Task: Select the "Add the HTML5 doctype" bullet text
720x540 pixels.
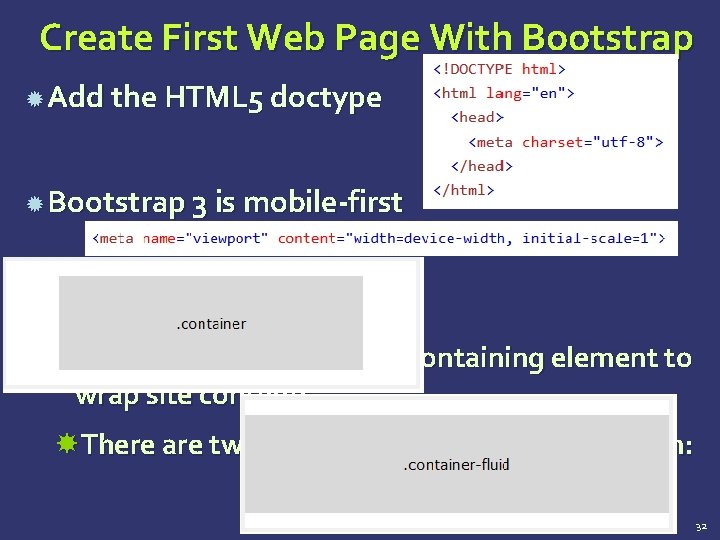Action: tap(214, 97)
